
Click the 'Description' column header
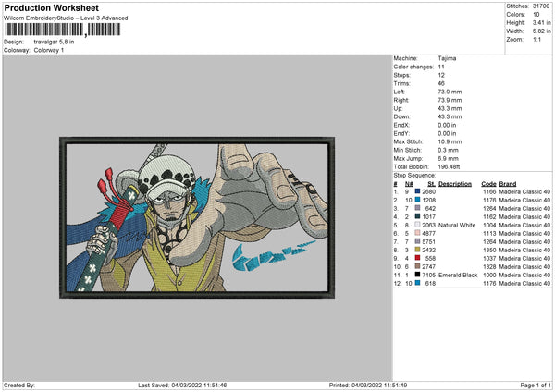coord(455,184)
